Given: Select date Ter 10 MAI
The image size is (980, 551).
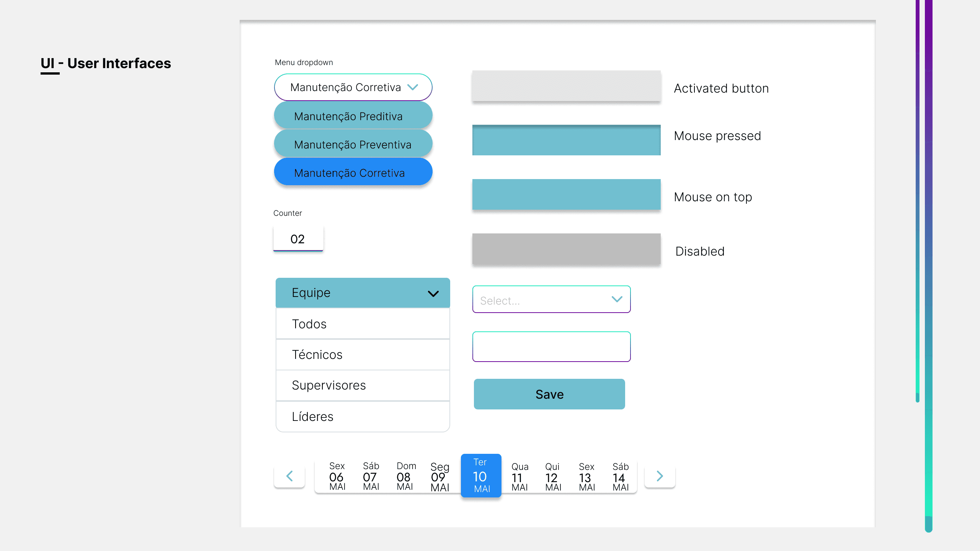Looking at the screenshot, I should [481, 476].
